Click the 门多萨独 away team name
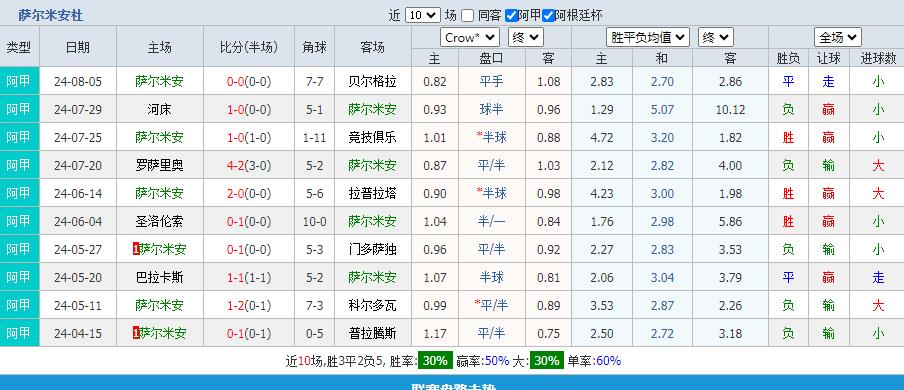The height and width of the screenshot is (390, 904). coord(372,249)
